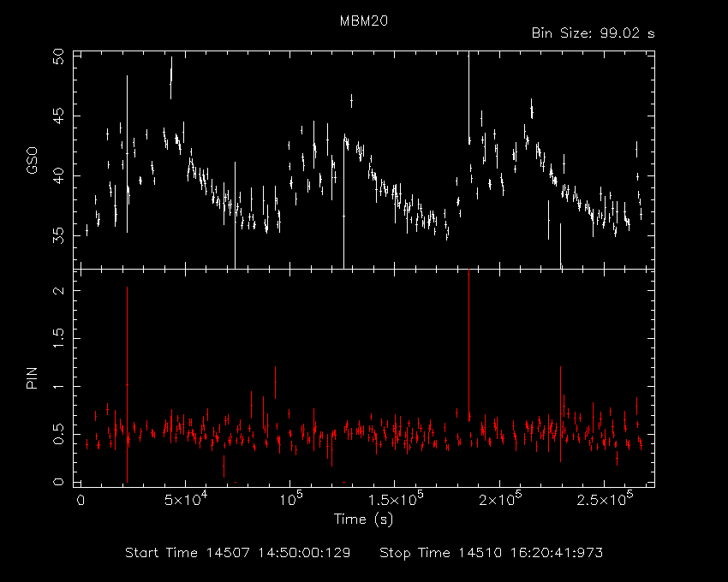Click the 'Bin Size: 99.02 s' label
Viewport: 728px width, 582px height.
[x=593, y=33]
